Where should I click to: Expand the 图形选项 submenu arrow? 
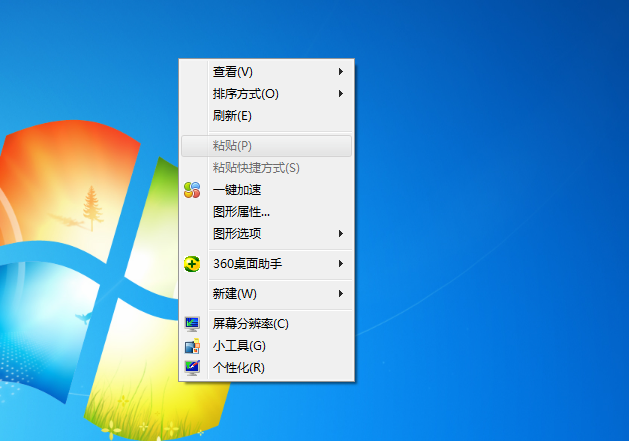coord(341,234)
